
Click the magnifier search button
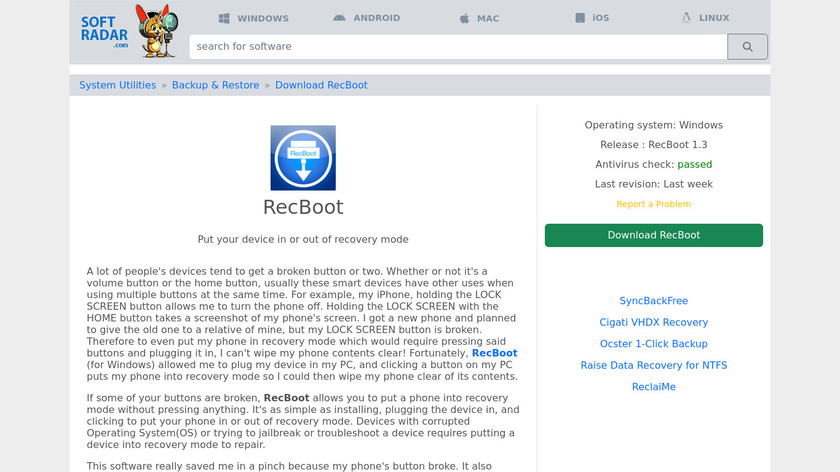pyautogui.click(x=747, y=47)
